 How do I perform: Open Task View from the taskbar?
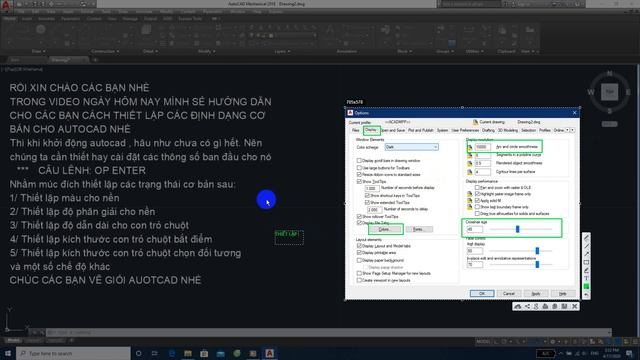pyautogui.click(x=155, y=353)
